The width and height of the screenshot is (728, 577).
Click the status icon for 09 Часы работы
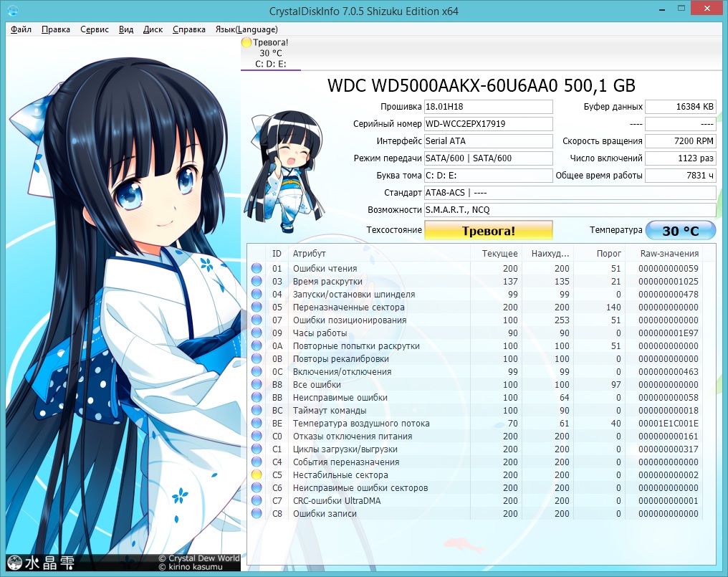tap(257, 333)
